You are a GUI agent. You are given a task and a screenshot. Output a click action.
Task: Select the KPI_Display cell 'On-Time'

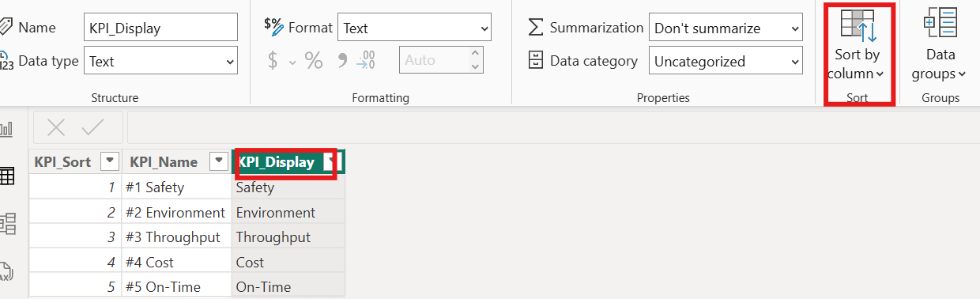pos(288,286)
